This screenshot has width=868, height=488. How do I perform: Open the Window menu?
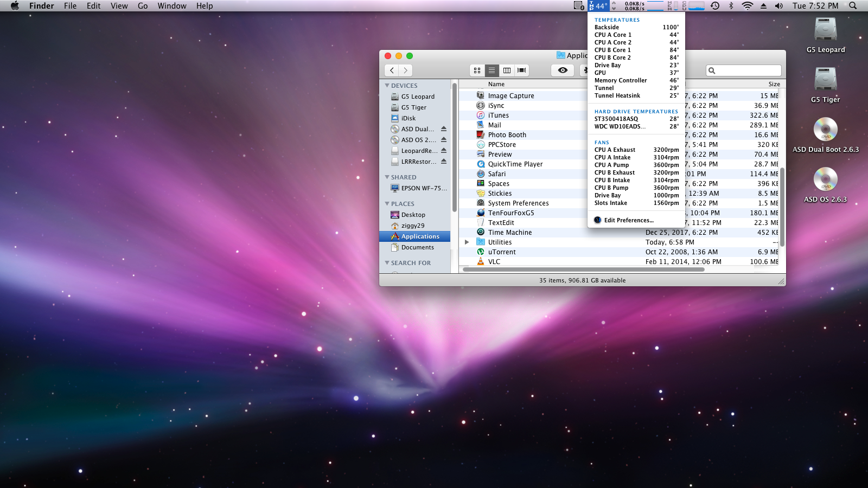[x=172, y=6]
